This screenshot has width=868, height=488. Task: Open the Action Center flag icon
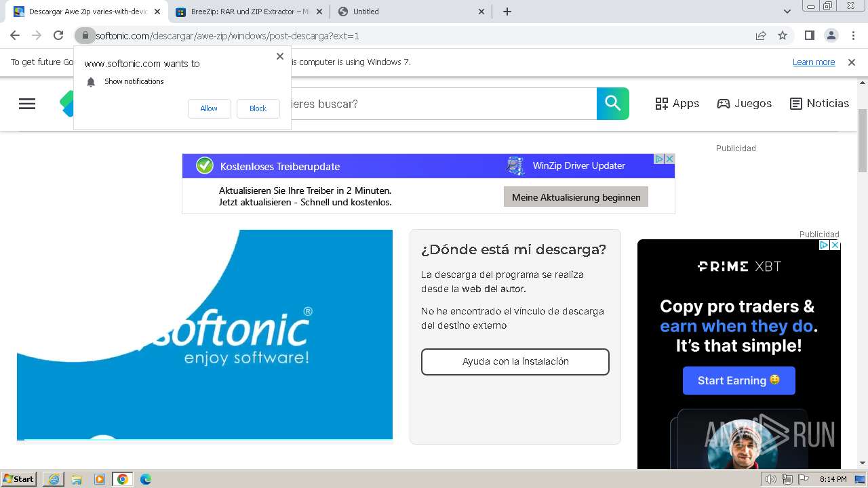point(802,480)
